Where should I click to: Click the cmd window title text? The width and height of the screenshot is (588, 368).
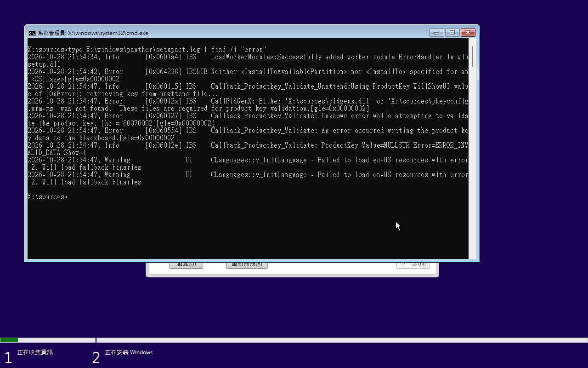(x=93, y=33)
